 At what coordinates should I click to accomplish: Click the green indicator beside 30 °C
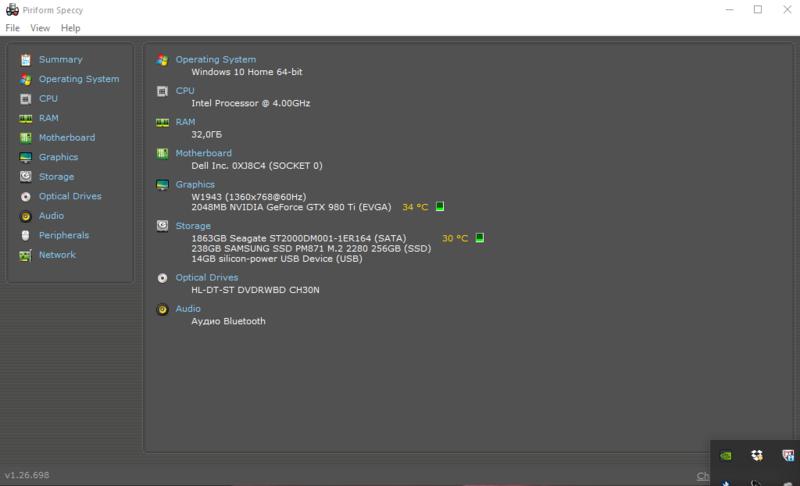tap(480, 238)
